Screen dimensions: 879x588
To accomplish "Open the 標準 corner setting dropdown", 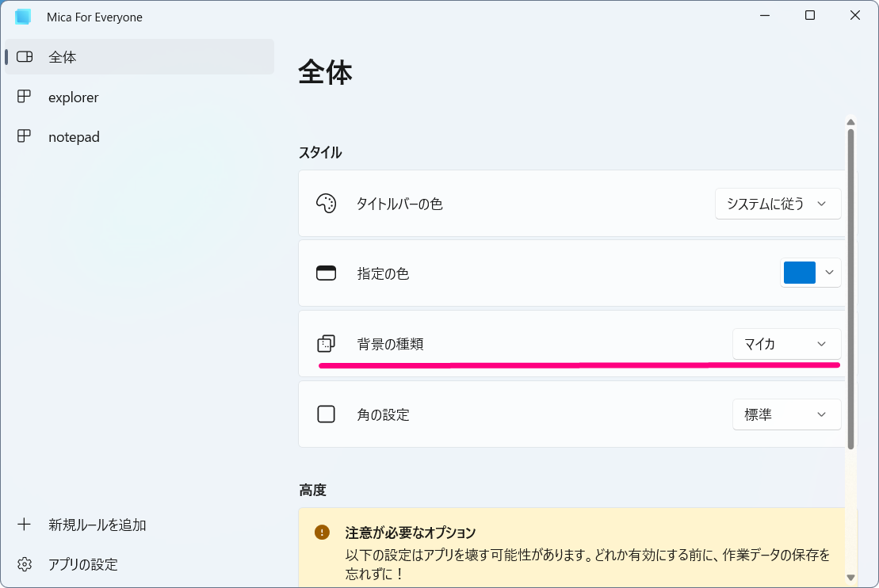I will point(786,414).
